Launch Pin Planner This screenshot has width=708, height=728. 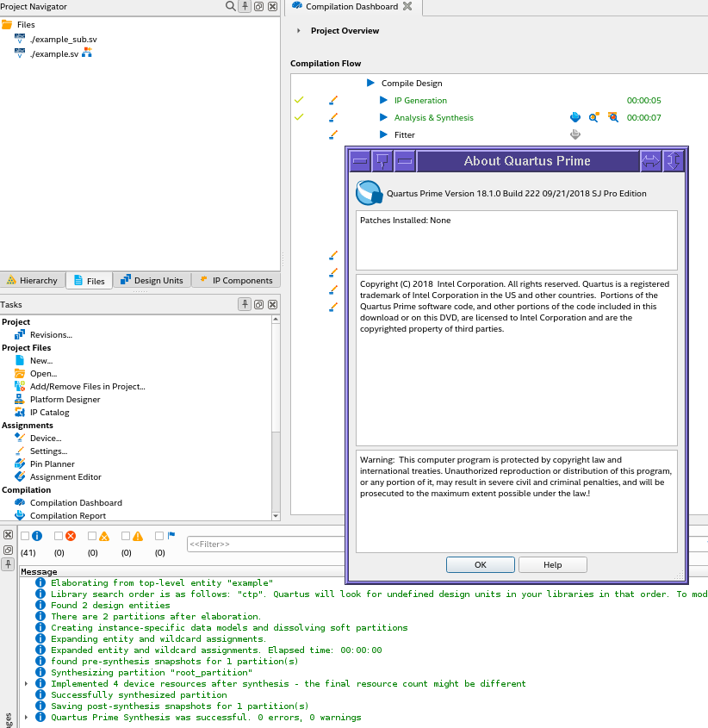click(x=52, y=464)
